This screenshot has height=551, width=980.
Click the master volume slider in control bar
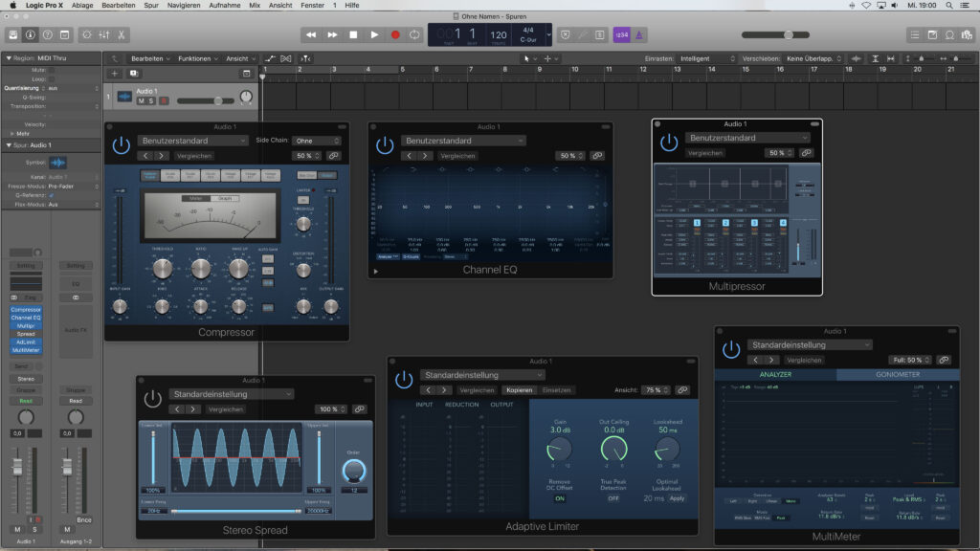(x=775, y=35)
